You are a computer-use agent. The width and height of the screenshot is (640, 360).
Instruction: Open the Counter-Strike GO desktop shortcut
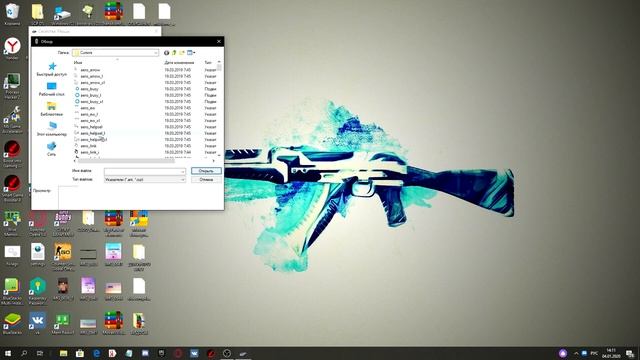(x=63, y=257)
